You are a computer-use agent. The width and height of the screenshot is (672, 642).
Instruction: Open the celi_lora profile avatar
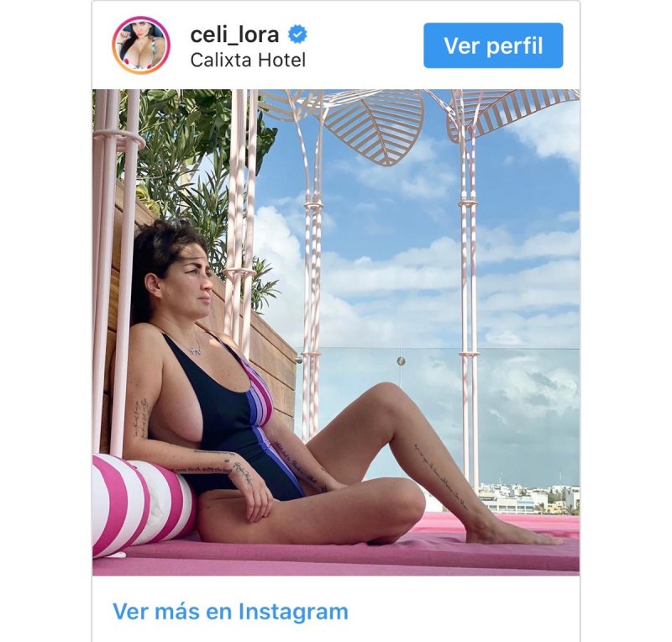pyautogui.click(x=141, y=45)
